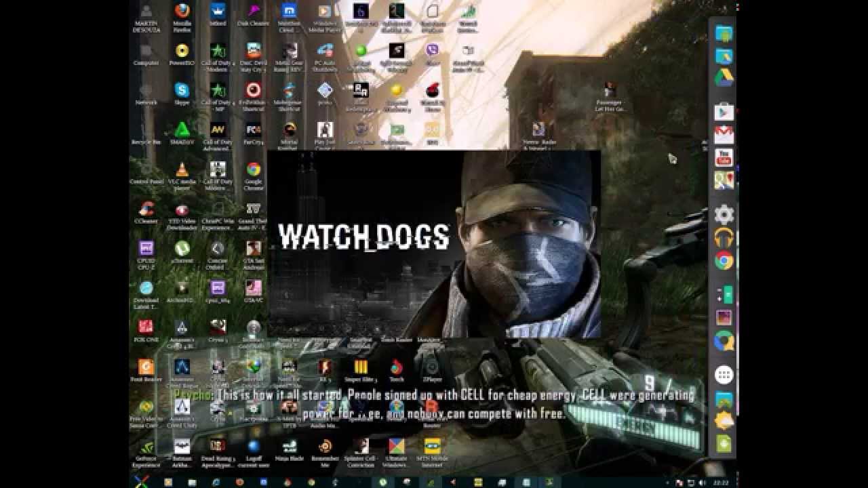The width and height of the screenshot is (868, 488).
Task: Open the Play Store dock icon
Action: click(x=723, y=112)
